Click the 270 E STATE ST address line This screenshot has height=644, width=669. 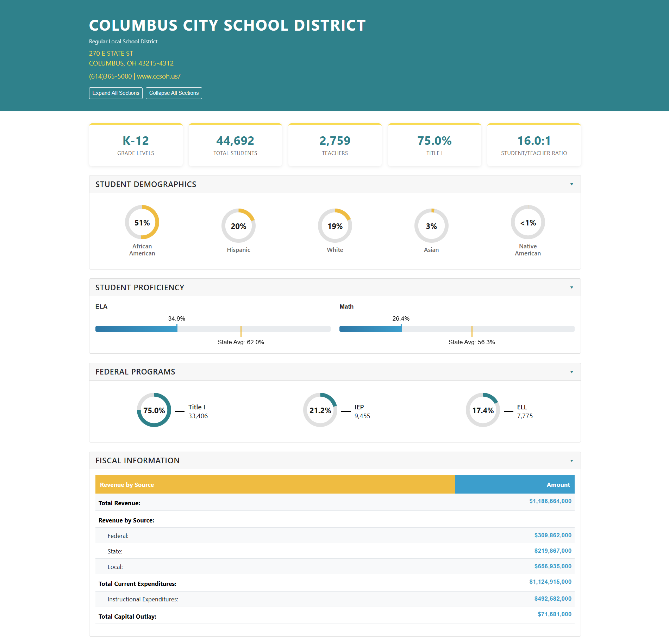[111, 54]
